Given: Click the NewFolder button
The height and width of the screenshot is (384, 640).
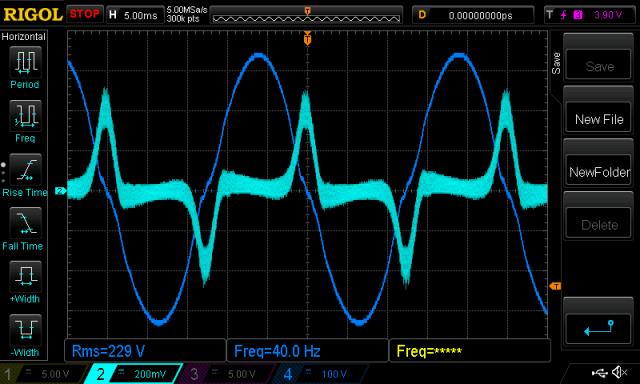Looking at the screenshot, I should (x=599, y=172).
